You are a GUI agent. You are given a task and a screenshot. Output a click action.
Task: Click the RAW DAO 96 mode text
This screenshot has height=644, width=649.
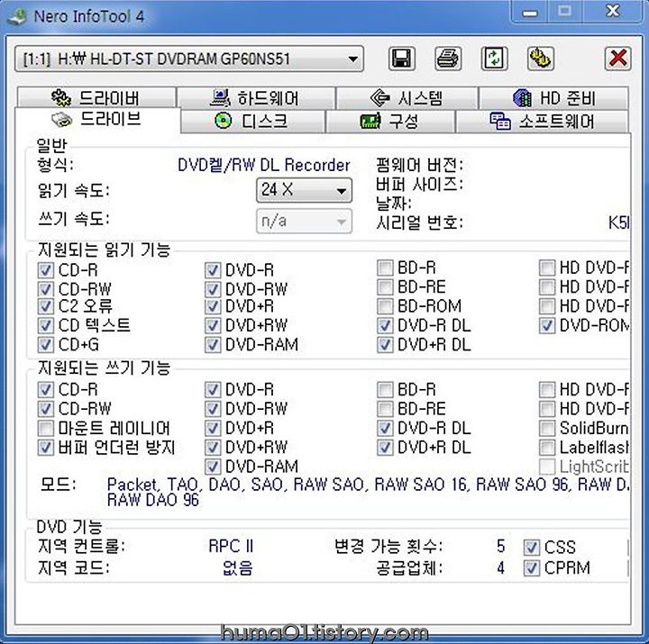[x=152, y=500]
